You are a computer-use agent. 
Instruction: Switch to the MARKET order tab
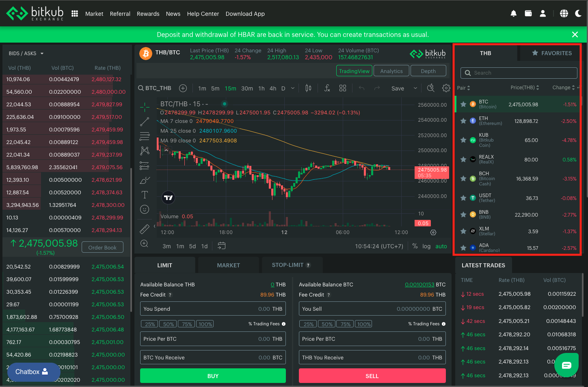(x=228, y=264)
